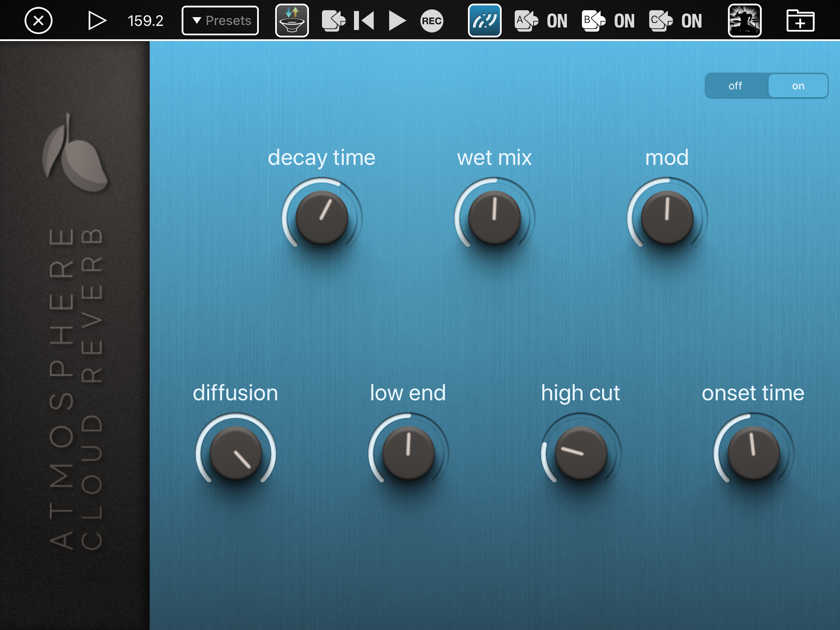Click the mod label
The width and height of the screenshot is (840, 630).
667,157
